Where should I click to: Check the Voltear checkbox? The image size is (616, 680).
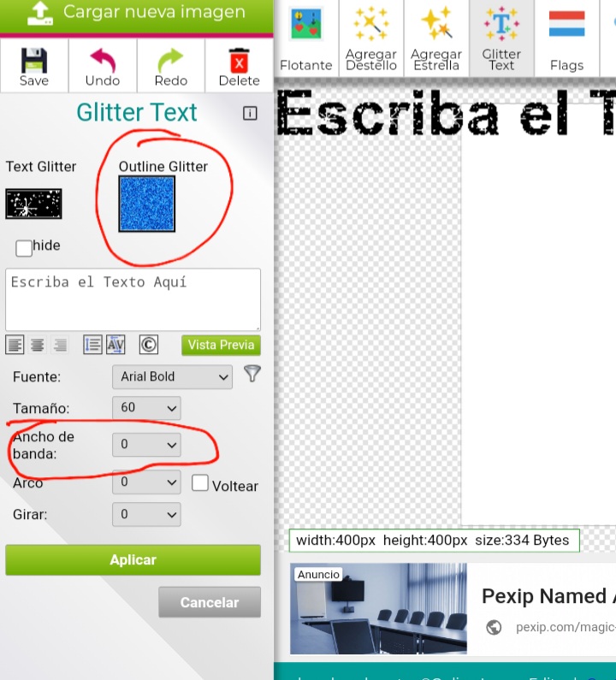click(200, 483)
